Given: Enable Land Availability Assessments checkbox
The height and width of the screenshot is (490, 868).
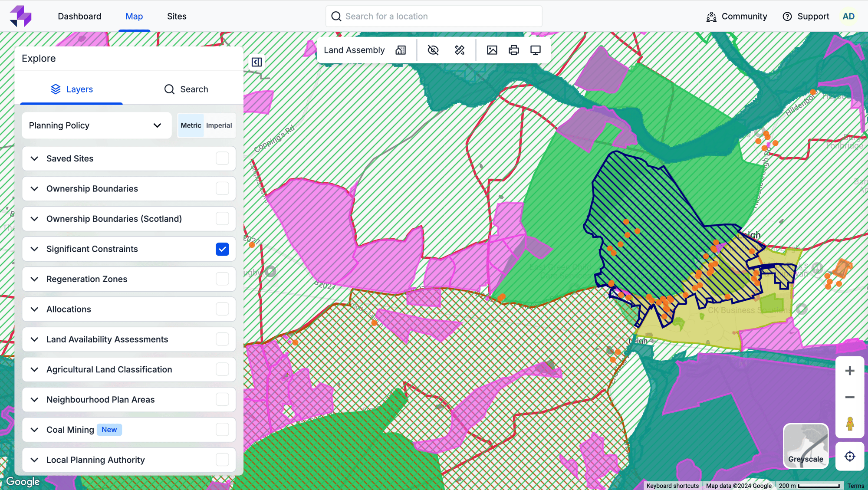Looking at the screenshot, I should point(222,339).
